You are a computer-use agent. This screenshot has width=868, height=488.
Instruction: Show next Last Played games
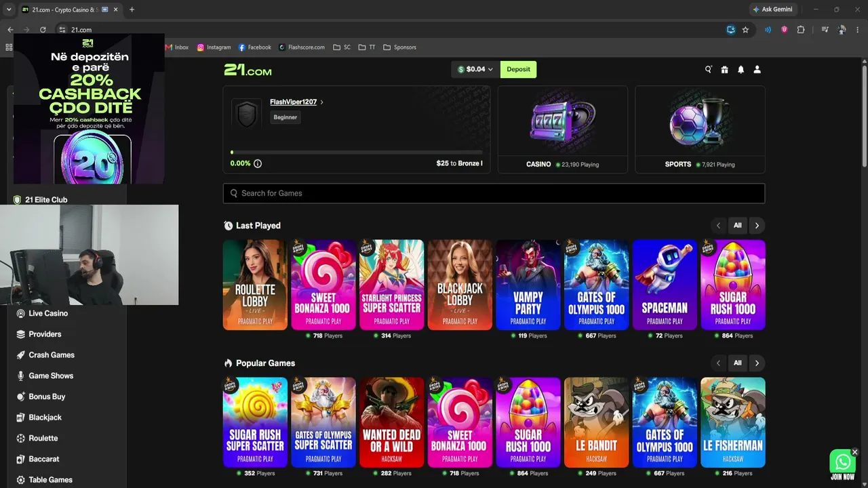757,226
